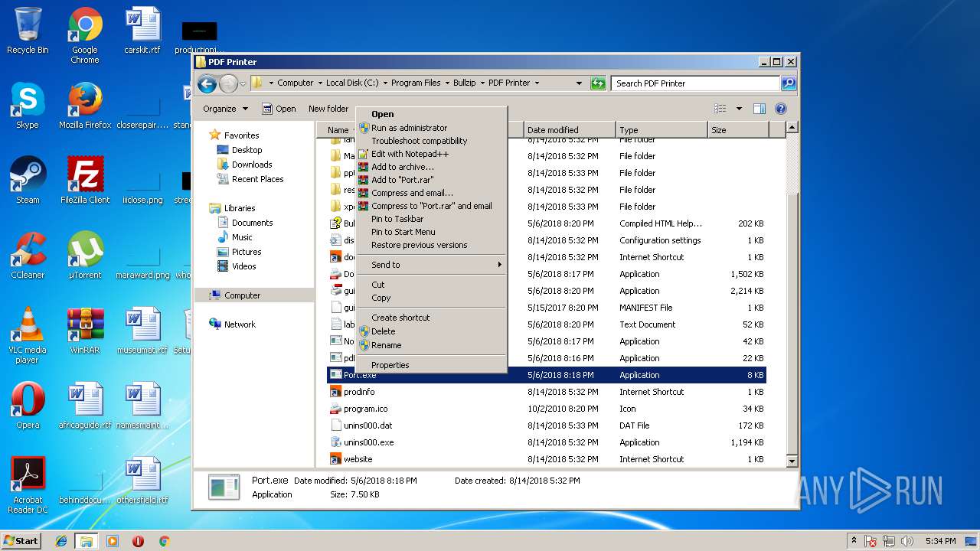
Task: Open the Organize dropdown menu
Action: [x=225, y=109]
